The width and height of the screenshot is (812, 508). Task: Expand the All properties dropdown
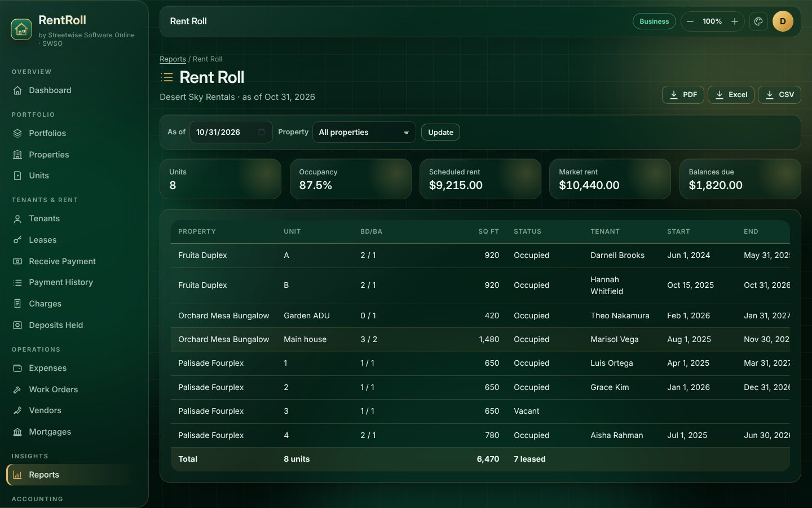364,132
